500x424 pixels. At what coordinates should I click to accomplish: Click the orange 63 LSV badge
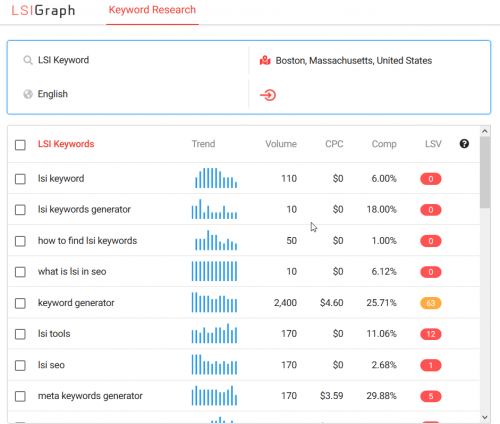[431, 303]
